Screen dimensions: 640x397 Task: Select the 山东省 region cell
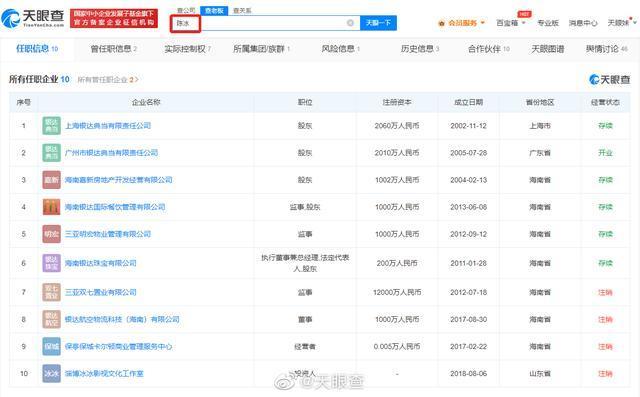540,373
